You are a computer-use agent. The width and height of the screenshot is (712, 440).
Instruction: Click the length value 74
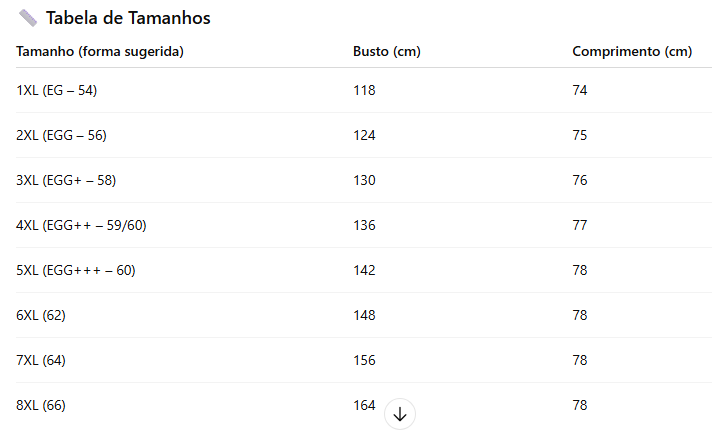pos(580,90)
